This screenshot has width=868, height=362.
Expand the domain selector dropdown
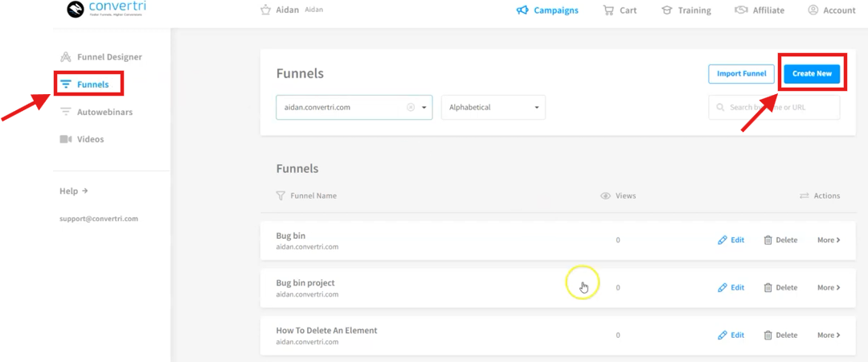(x=424, y=107)
